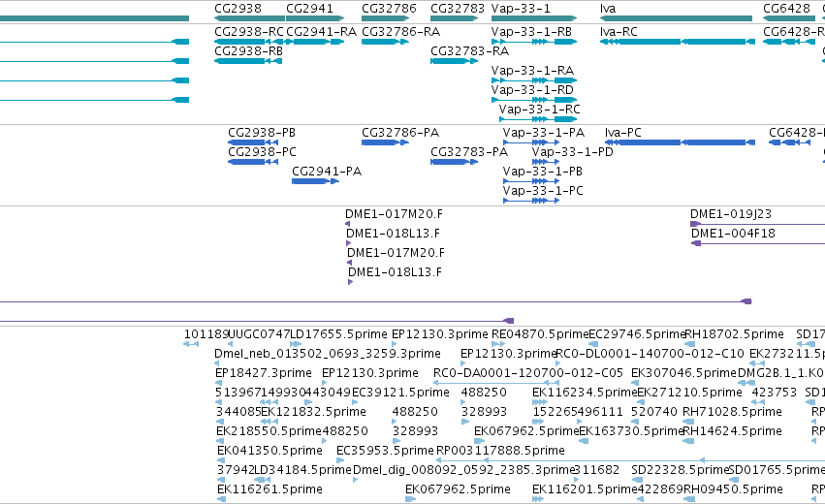825x504 pixels.
Task: Select the EK307046.5prime EST
Action: point(637,384)
